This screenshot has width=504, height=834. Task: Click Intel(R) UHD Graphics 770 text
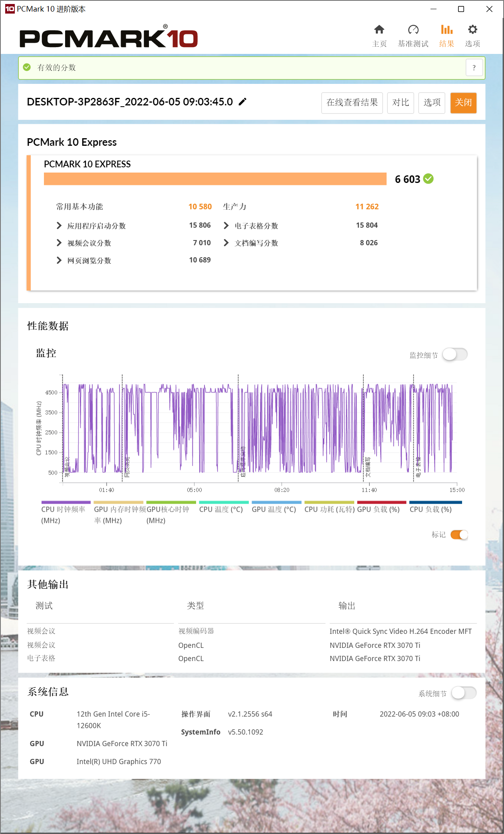click(x=119, y=762)
